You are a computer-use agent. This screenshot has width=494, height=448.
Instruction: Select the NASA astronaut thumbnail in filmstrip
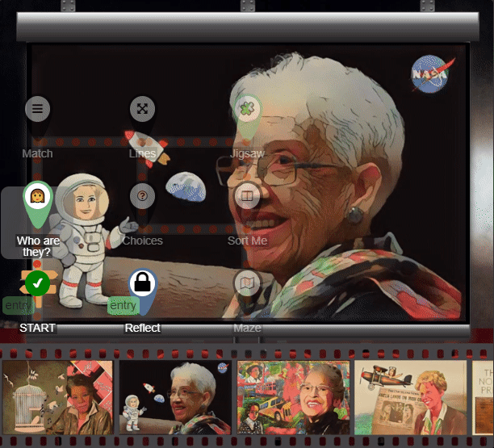point(175,398)
